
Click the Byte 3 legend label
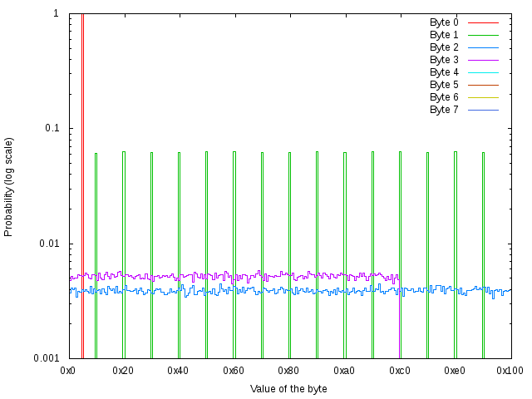point(444,60)
